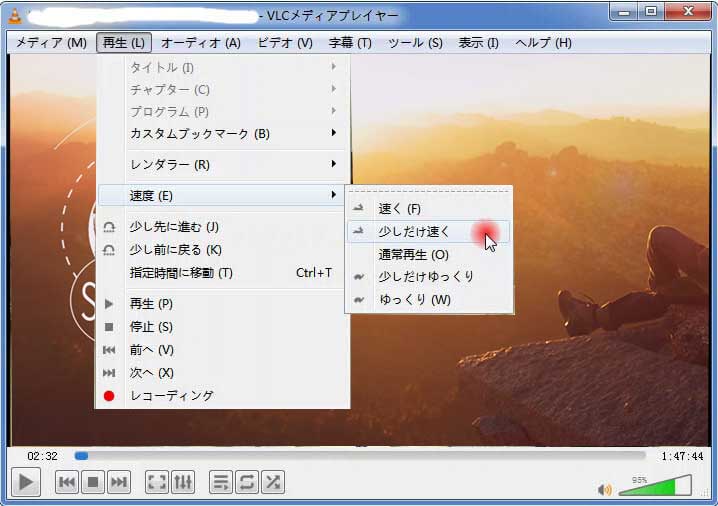Open the オーディオ (A) menu
Viewport: 718px width, 506px height.
pyautogui.click(x=201, y=43)
